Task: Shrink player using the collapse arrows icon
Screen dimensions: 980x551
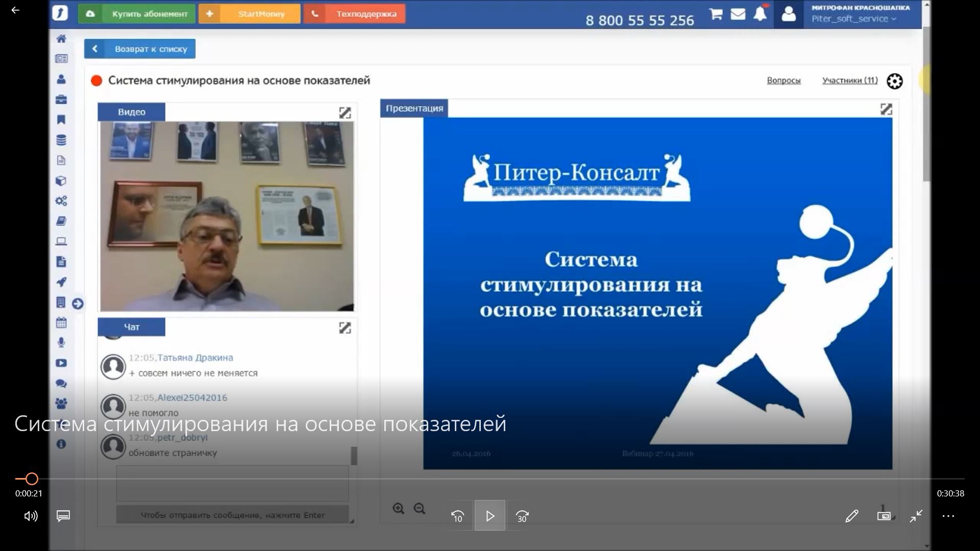Action: [915, 516]
